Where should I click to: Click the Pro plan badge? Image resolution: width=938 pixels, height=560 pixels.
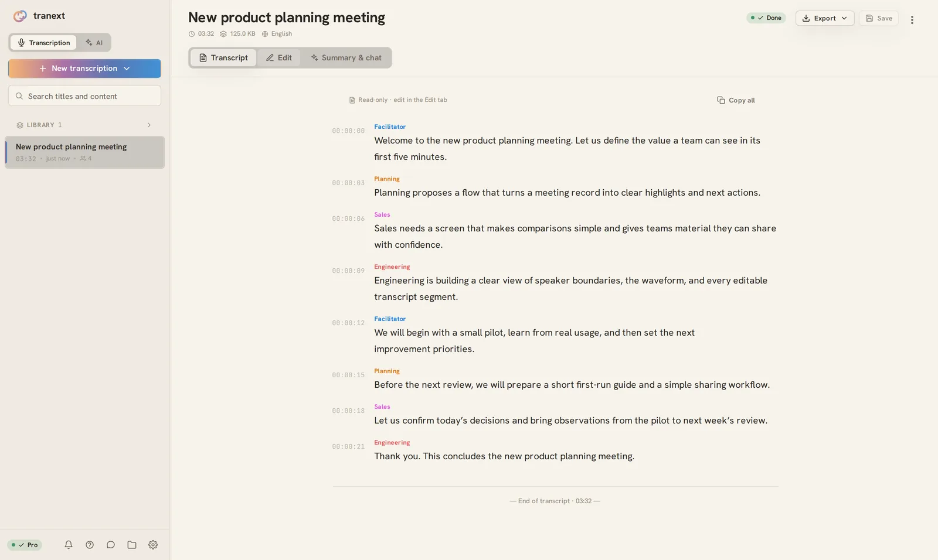point(25,545)
